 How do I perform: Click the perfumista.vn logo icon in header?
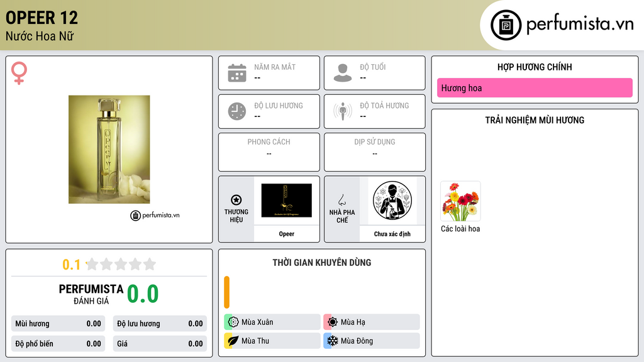pyautogui.click(x=506, y=25)
